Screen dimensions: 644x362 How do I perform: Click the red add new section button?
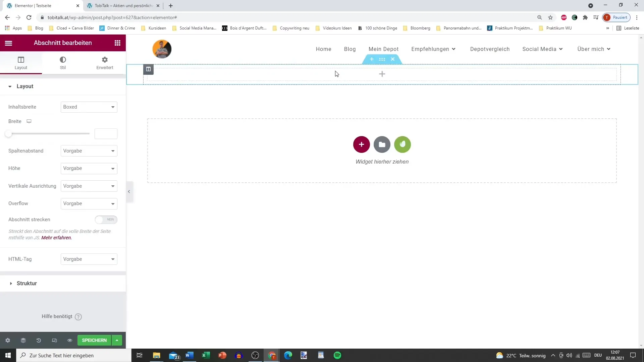click(x=361, y=144)
